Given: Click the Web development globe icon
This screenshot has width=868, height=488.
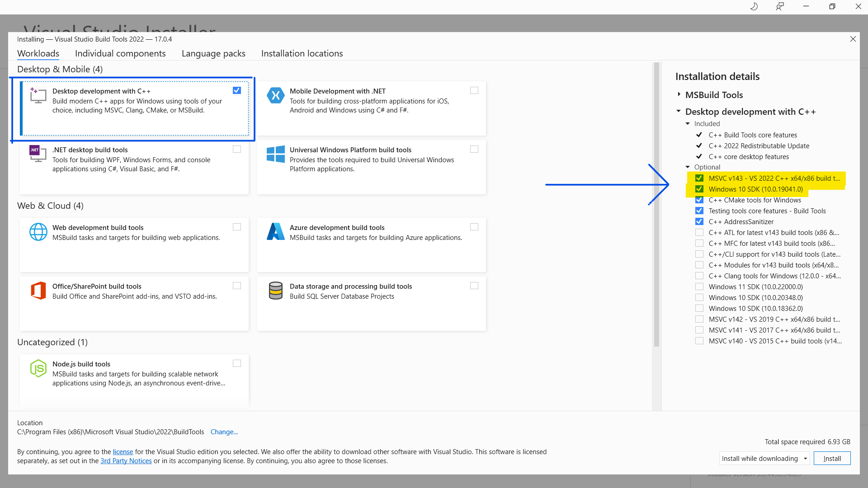Looking at the screenshot, I should (38, 232).
